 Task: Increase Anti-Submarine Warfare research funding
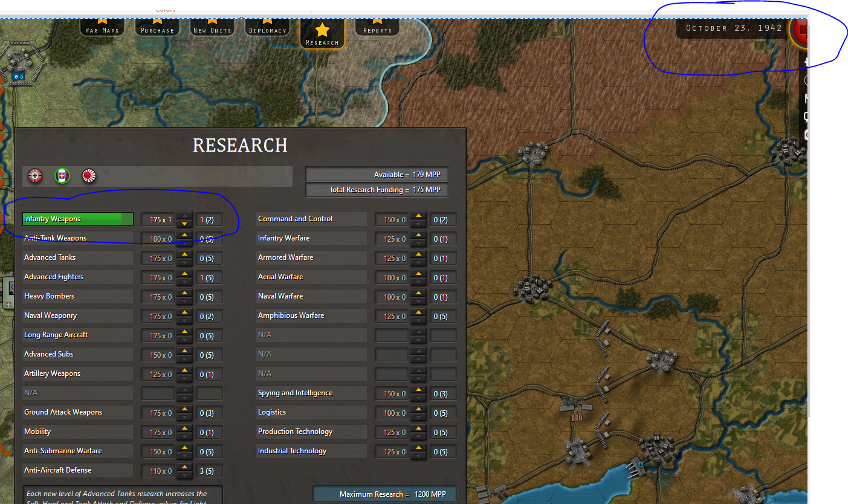click(185, 447)
